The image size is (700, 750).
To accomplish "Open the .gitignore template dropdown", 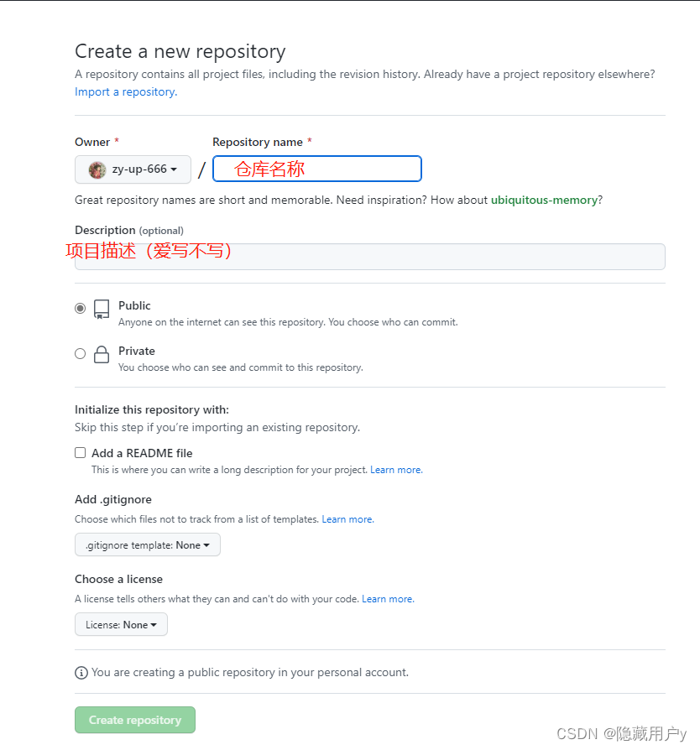I will point(147,544).
